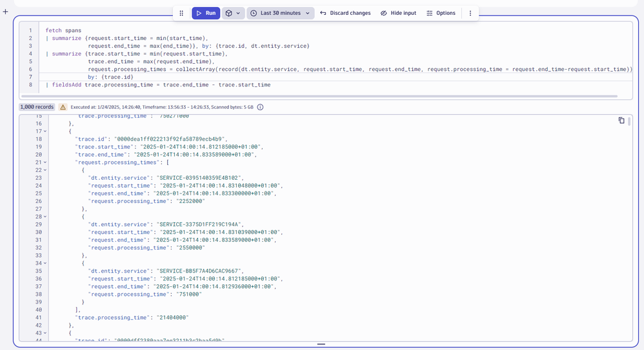
Task: Grab the toolbar drag handle
Action: (181, 13)
